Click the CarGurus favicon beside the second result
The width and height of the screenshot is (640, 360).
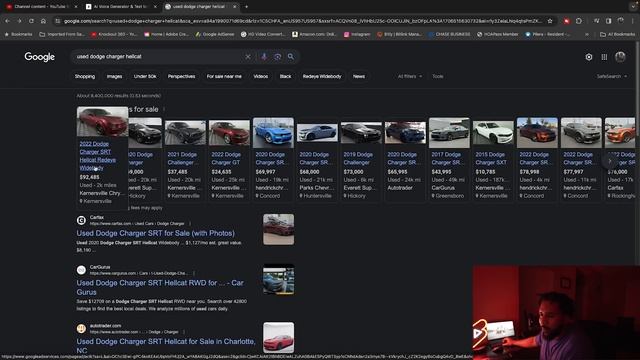(x=81, y=270)
